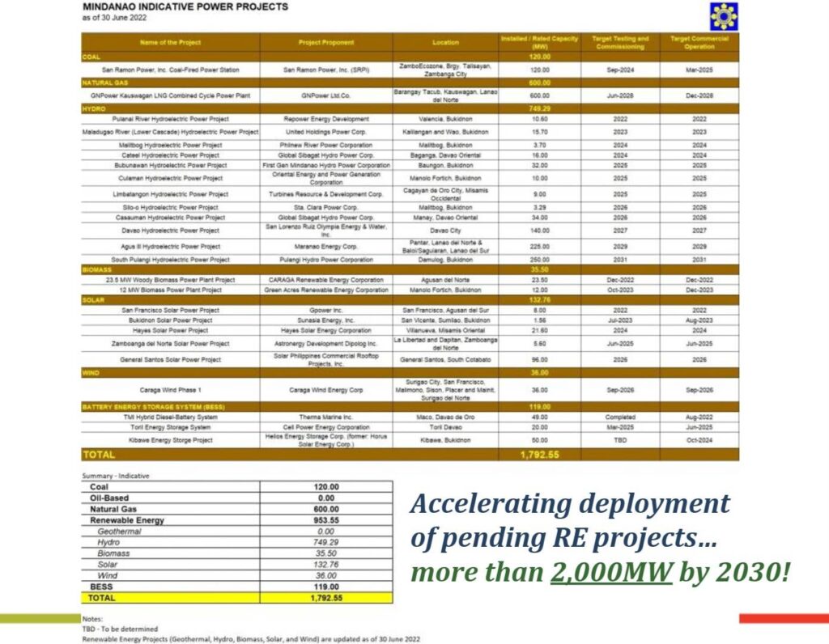
Task: Click "TMI Hybrid Diesel-Battery System"
Action: (170, 417)
